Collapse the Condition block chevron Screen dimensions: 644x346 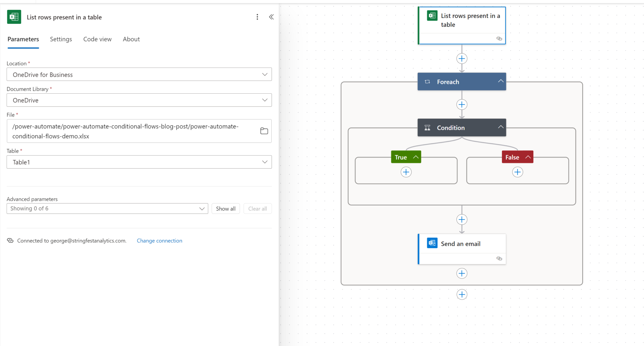coord(501,127)
